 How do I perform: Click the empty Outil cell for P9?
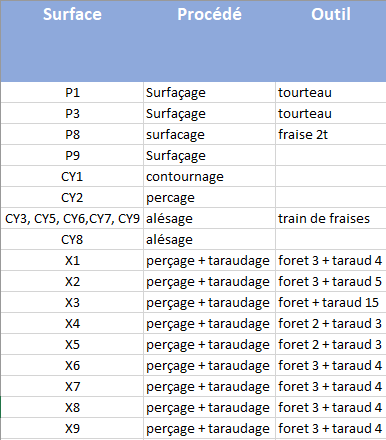(x=331, y=155)
